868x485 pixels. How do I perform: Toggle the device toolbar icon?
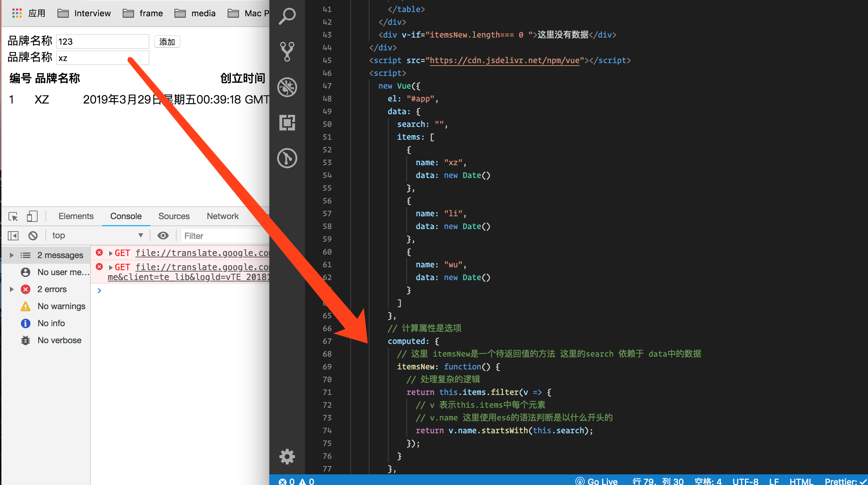(32, 216)
